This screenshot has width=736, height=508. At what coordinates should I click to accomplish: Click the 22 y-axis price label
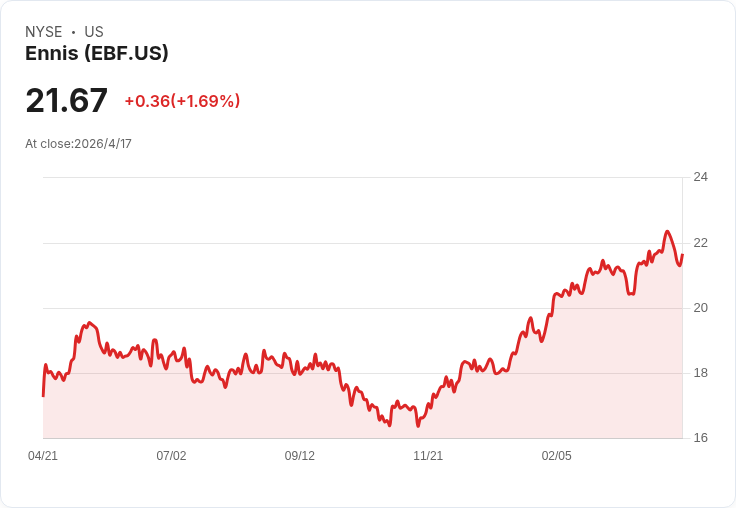pyautogui.click(x=700, y=243)
